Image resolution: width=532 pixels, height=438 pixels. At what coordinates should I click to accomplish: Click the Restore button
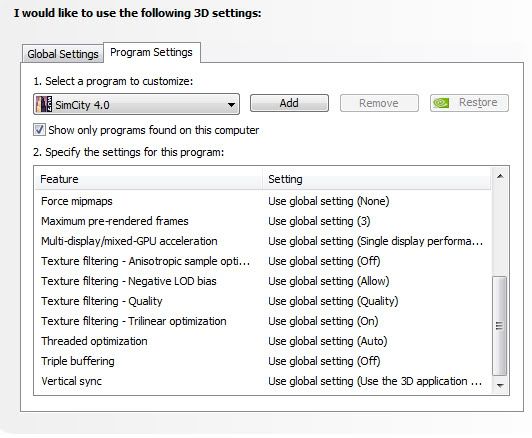point(469,103)
